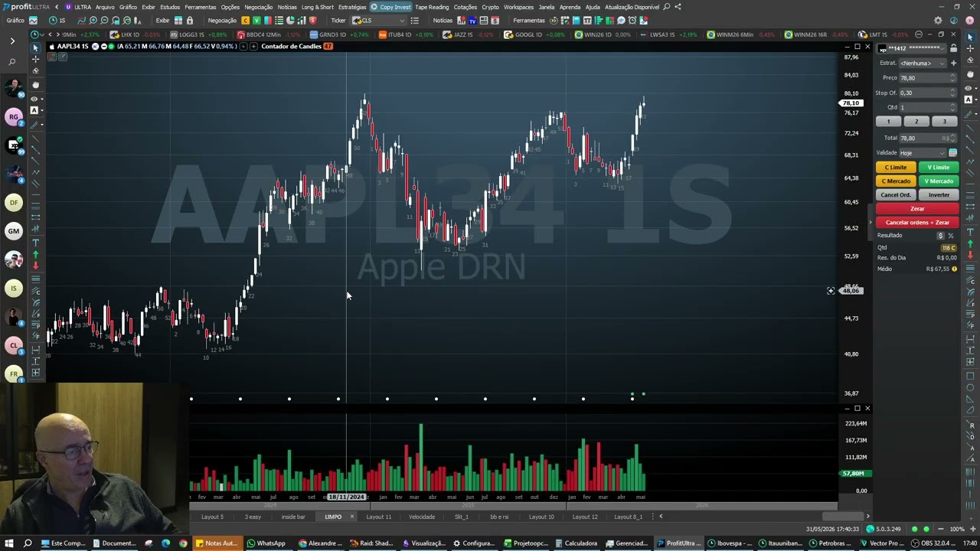Click the Windows Start button

click(x=9, y=543)
